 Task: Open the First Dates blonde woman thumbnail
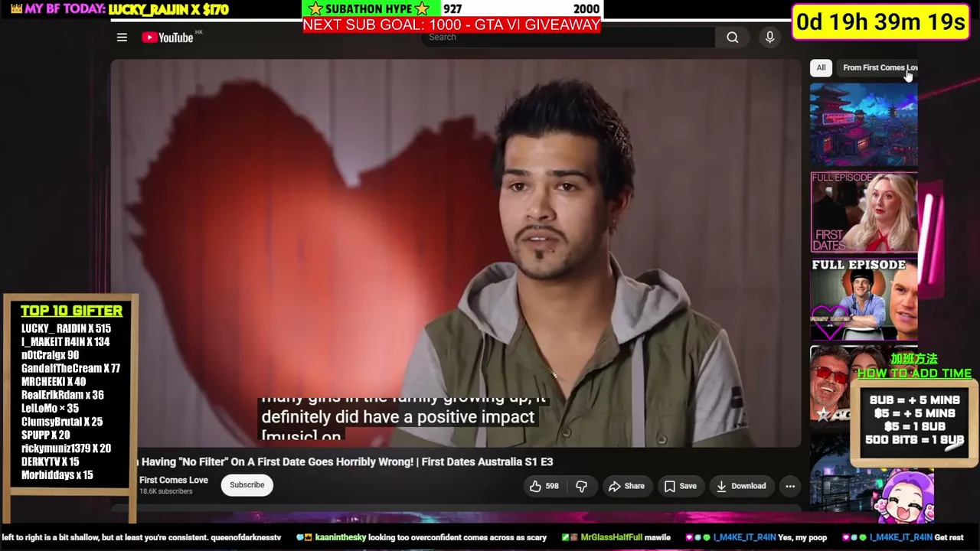coord(864,212)
